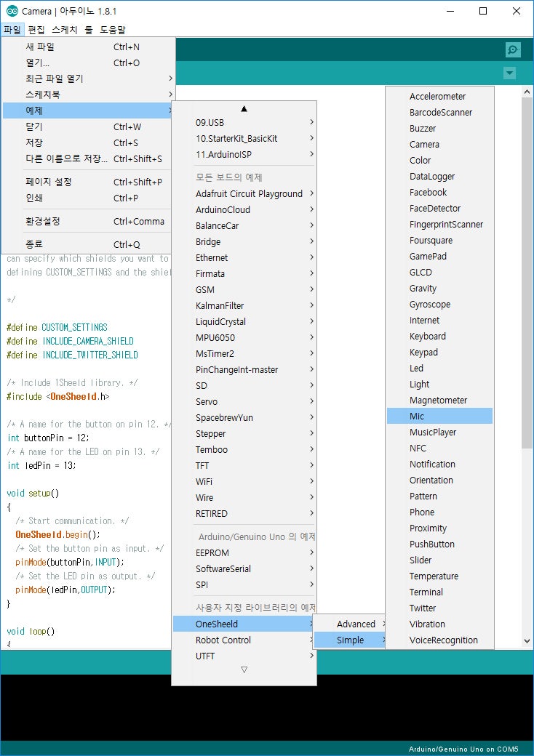Viewport: 534px width, 756px height.
Task: Open the 도움말 menu
Action: point(112,29)
